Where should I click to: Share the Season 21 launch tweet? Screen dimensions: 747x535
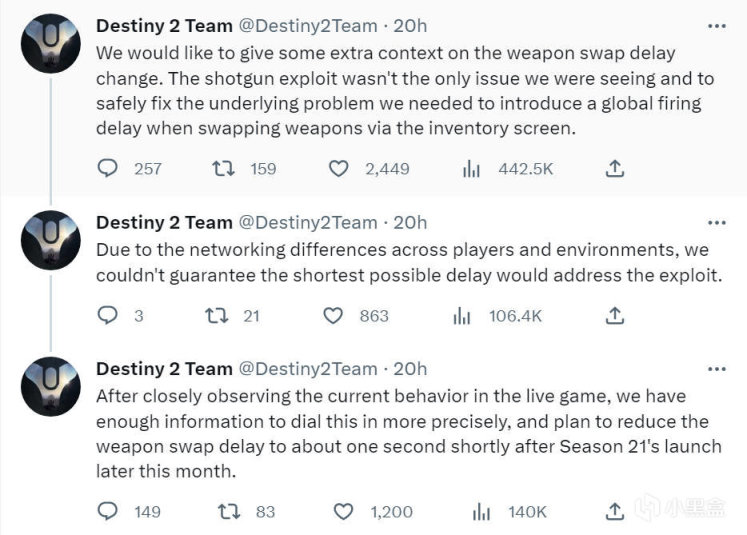point(616,512)
